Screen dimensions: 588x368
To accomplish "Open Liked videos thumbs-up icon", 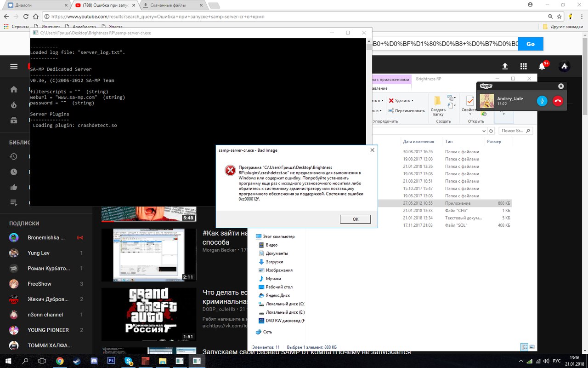I will tap(14, 187).
